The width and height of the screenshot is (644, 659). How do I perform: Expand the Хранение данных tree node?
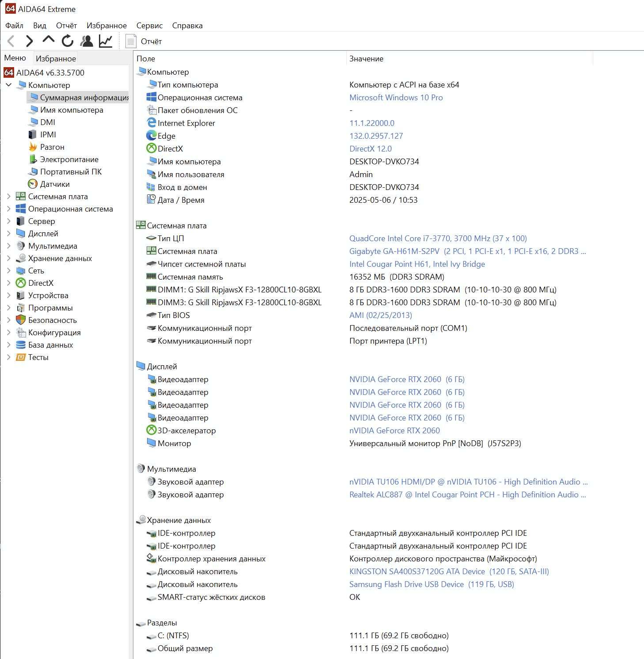pyautogui.click(x=8, y=258)
